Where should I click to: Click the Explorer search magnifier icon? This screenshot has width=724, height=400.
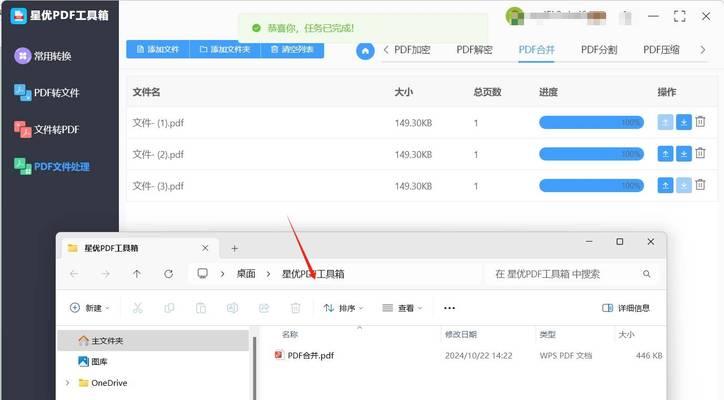[x=646, y=274]
